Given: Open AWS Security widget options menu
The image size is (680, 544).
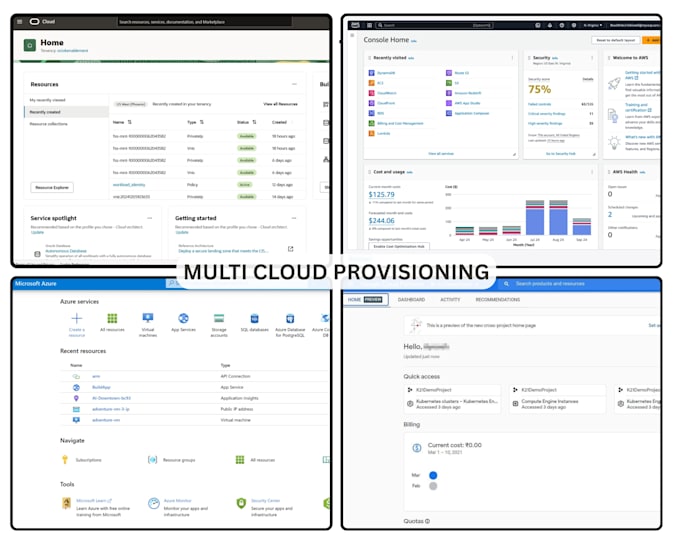Looking at the screenshot, I should pos(592,58).
